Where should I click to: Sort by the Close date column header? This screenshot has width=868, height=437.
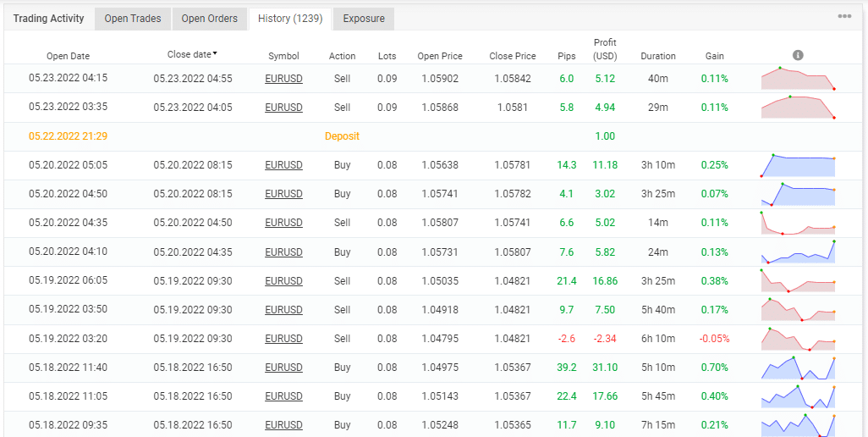[192, 54]
